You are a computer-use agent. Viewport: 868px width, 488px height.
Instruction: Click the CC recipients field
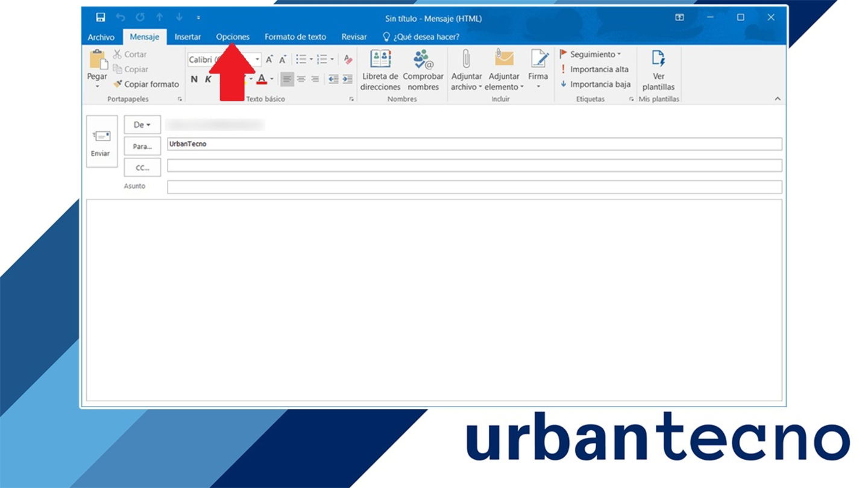point(474,166)
